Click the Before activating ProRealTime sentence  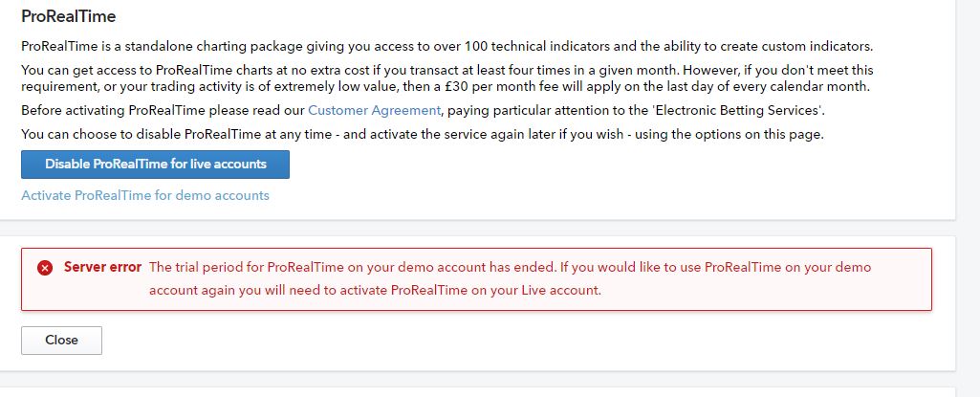click(x=163, y=110)
